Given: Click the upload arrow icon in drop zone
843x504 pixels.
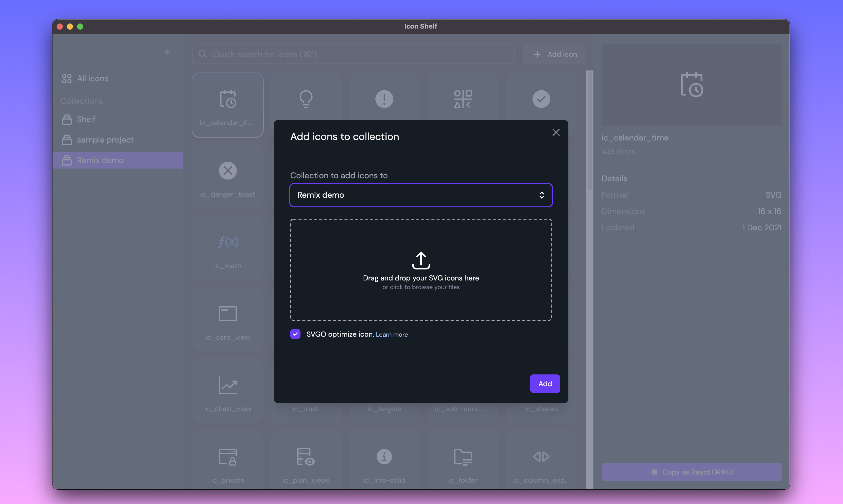Looking at the screenshot, I should [x=421, y=260].
